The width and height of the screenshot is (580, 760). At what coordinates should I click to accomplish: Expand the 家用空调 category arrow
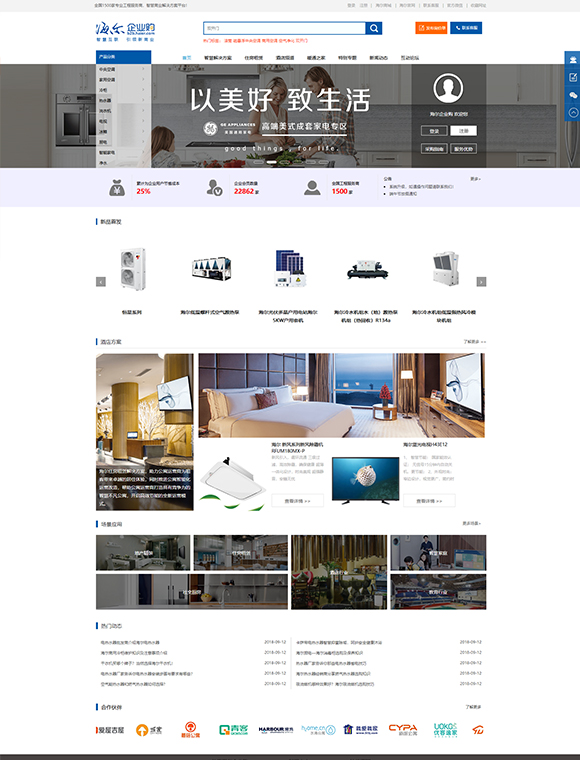143,79
